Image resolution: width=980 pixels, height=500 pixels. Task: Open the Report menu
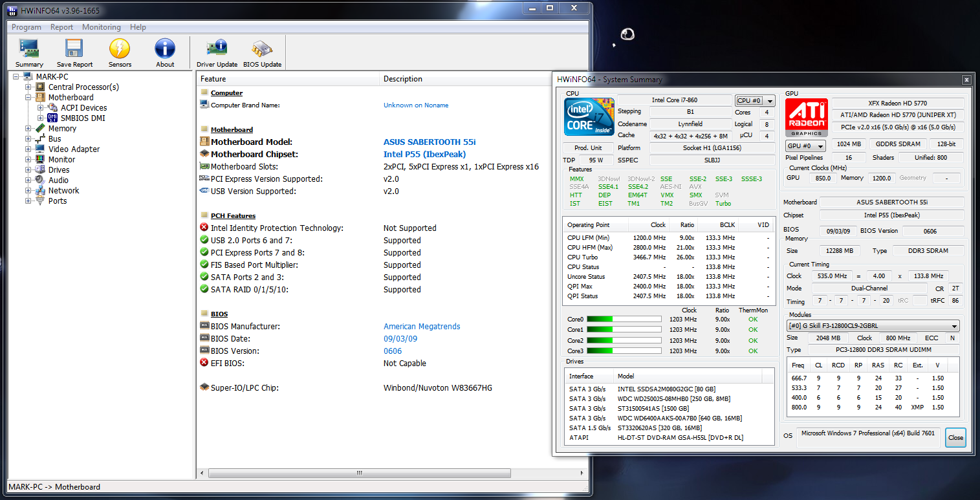coord(61,27)
